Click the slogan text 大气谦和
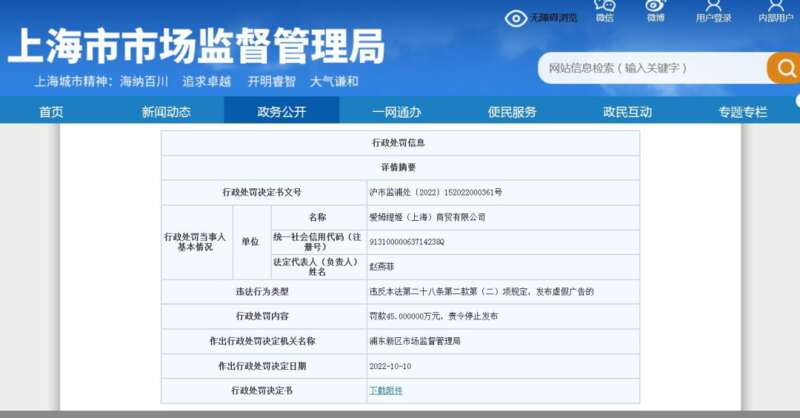 tap(334, 81)
